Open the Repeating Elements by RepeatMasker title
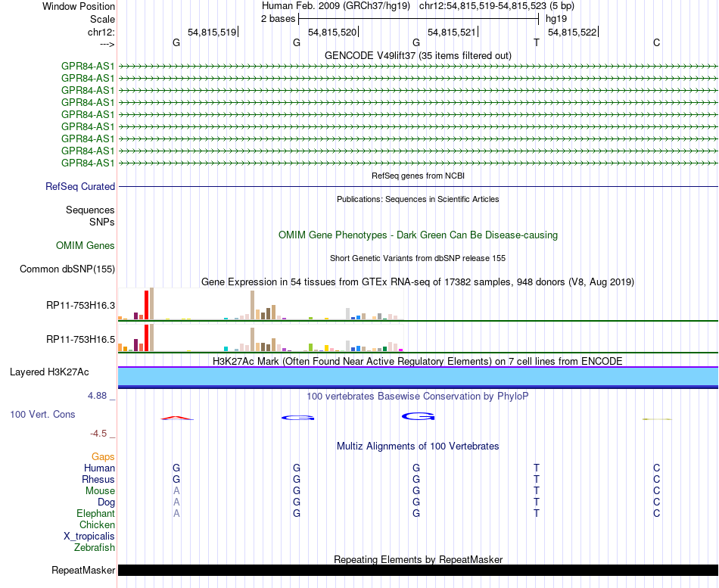The width and height of the screenshot is (719, 588). point(418,559)
